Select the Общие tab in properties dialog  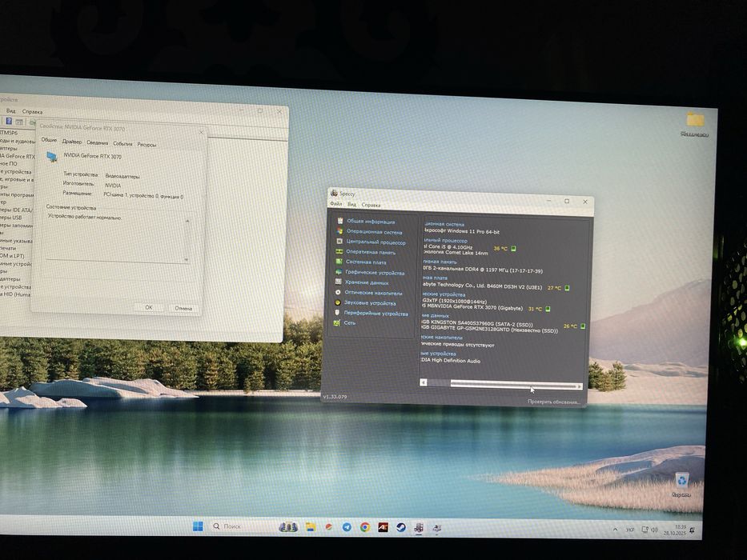click(x=49, y=140)
